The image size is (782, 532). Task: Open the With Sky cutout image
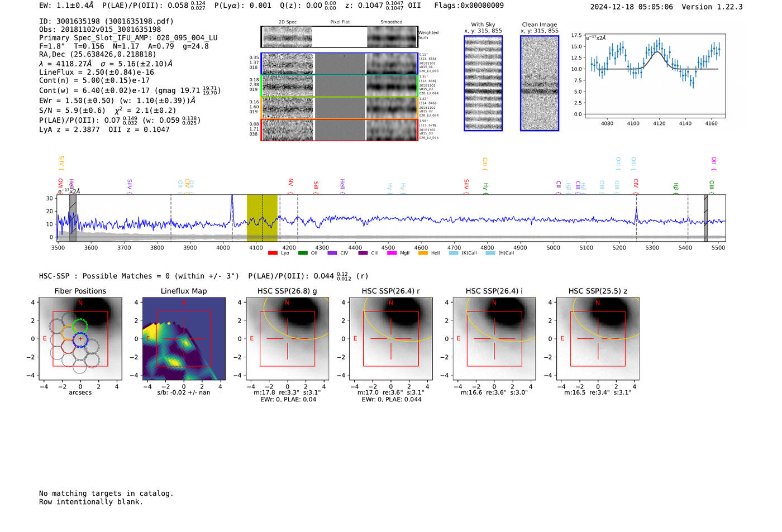[483, 83]
